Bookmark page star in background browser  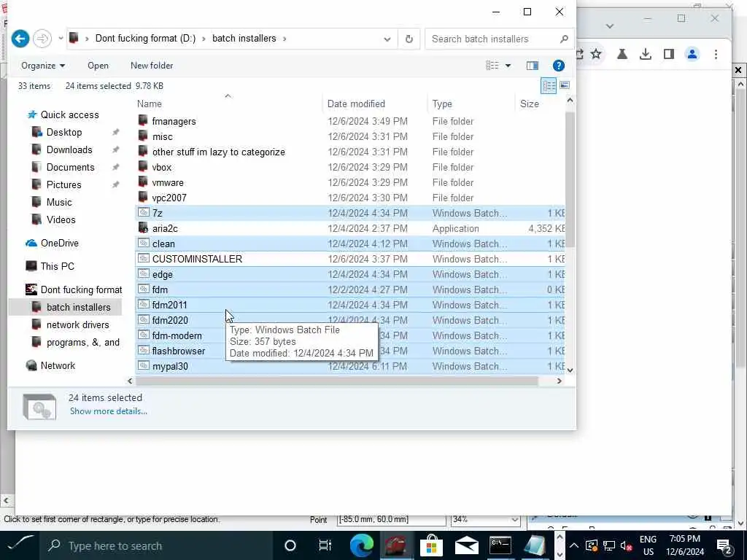click(x=596, y=54)
